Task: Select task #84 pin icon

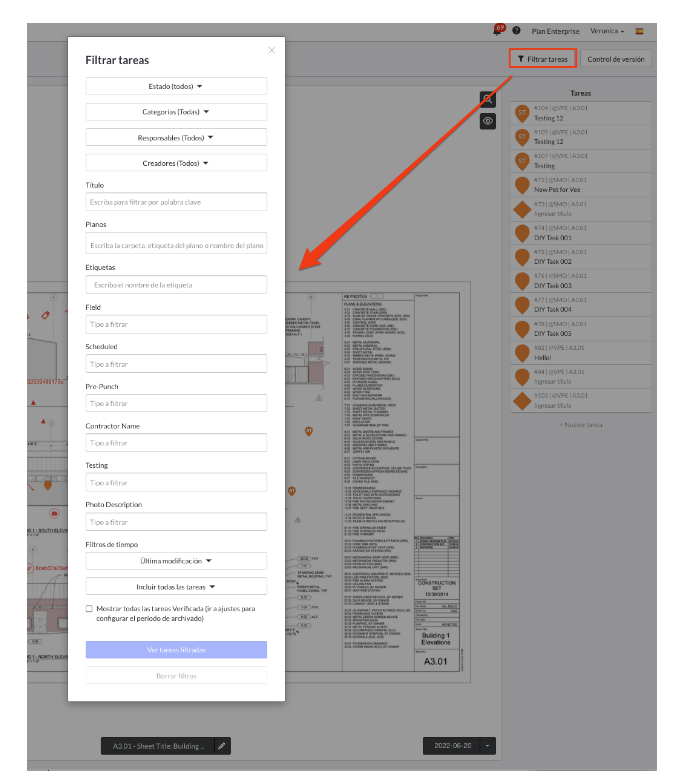Action: [x=522, y=377]
